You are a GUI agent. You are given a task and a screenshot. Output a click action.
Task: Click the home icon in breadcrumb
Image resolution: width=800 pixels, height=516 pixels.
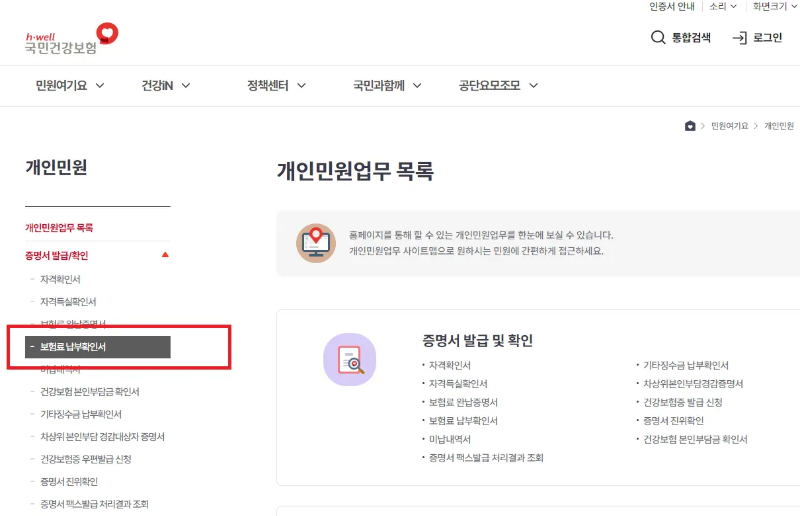pos(690,126)
